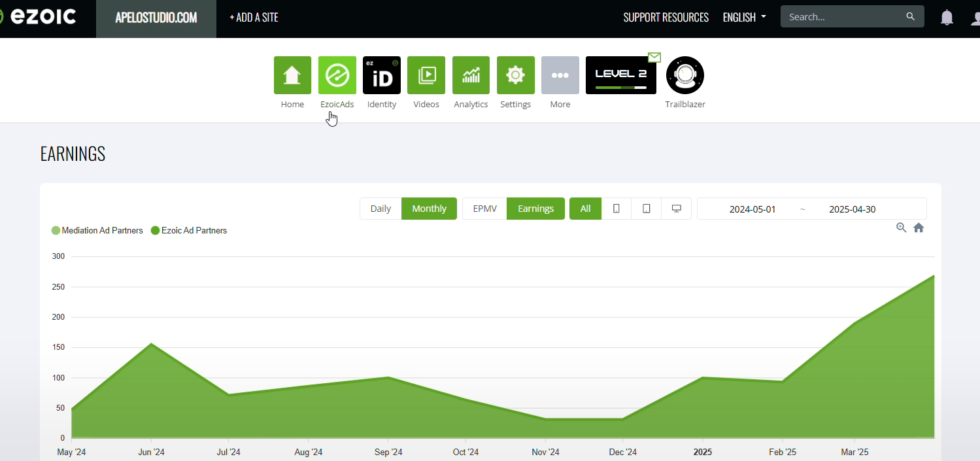Viewport: 980px width, 461px height.
Task: Zoom the earnings chart
Action: 902,228
